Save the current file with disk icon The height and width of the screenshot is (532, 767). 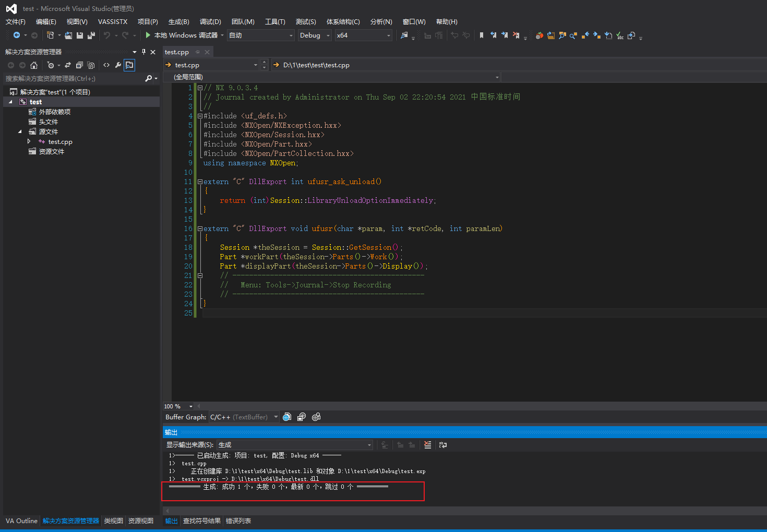pos(80,35)
